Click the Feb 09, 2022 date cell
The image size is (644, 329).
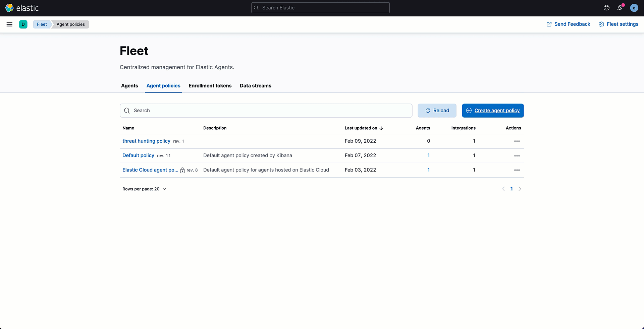pyautogui.click(x=360, y=141)
